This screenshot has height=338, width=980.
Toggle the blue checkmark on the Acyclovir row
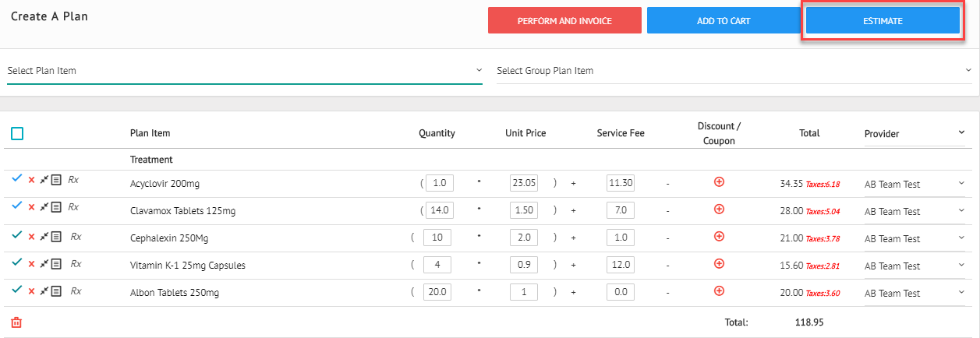(x=17, y=179)
